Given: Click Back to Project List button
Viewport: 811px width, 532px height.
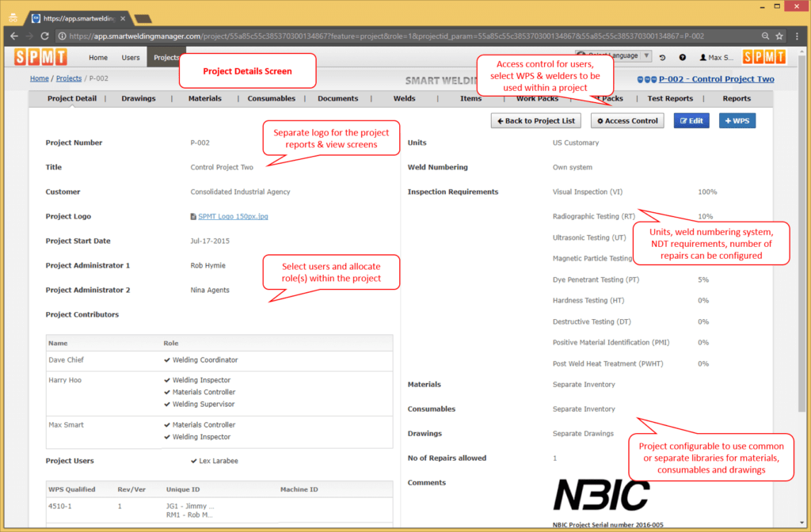Looking at the screenshot, I should point(536,120).
